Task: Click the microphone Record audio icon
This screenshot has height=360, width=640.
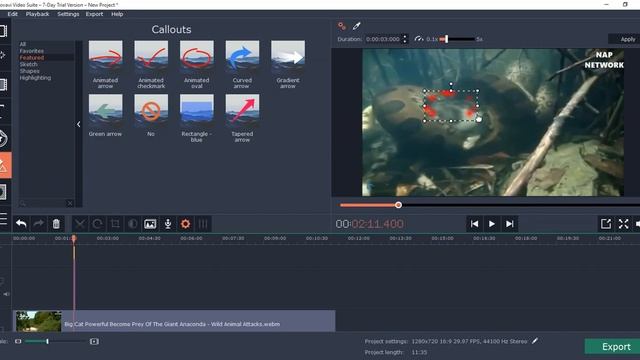Action: [168, 224]
